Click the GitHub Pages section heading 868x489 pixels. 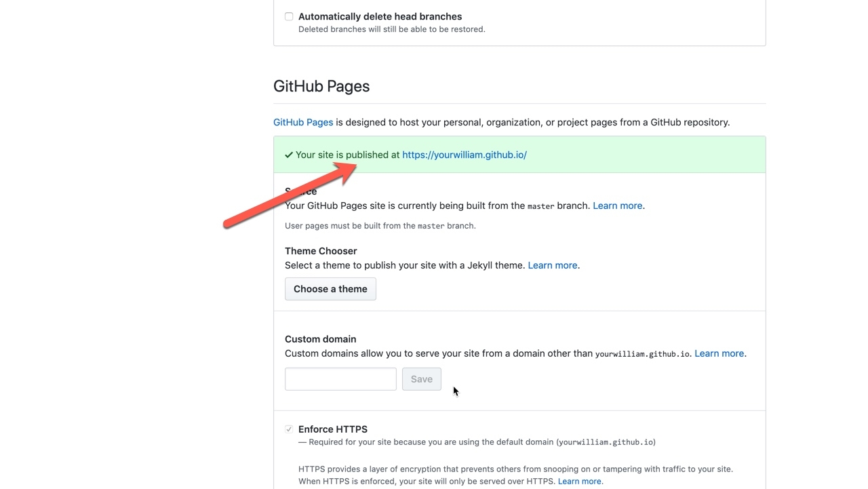321,86
